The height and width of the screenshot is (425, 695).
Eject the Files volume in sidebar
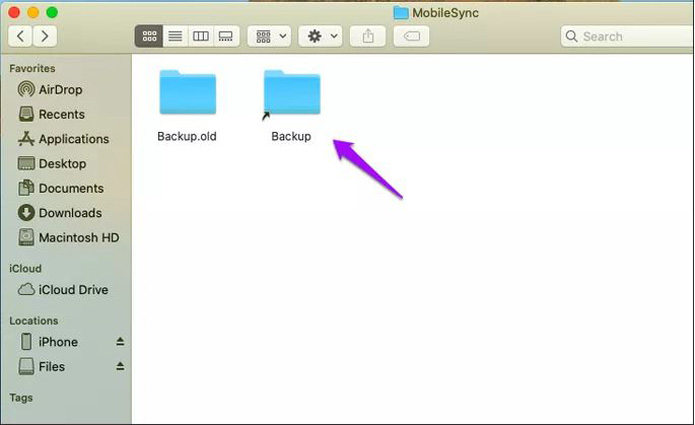tap(120, 367)
